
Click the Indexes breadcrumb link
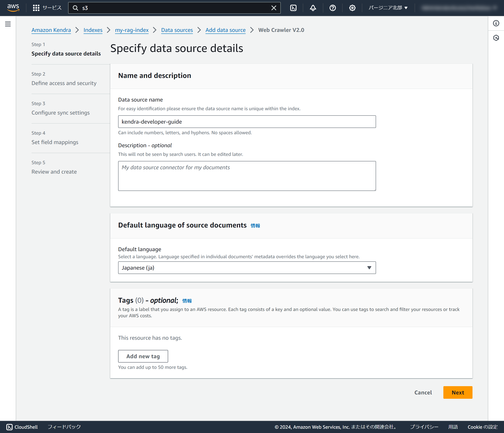pyautogui.click(x=93, y=30)
